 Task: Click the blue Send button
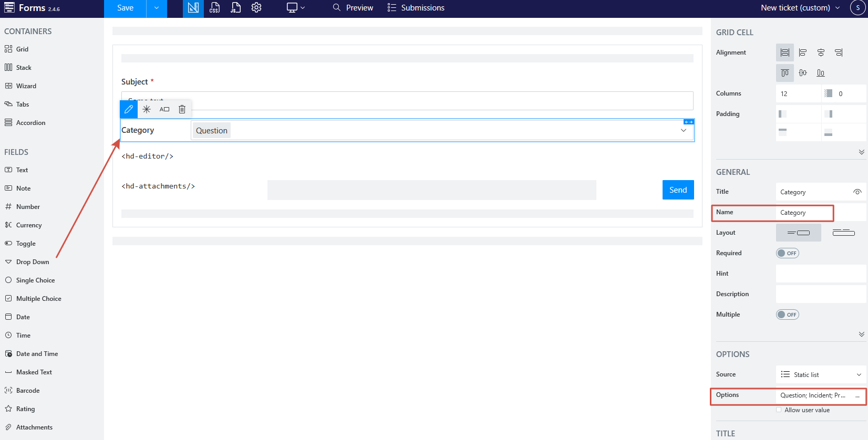(x=678, y=190)
